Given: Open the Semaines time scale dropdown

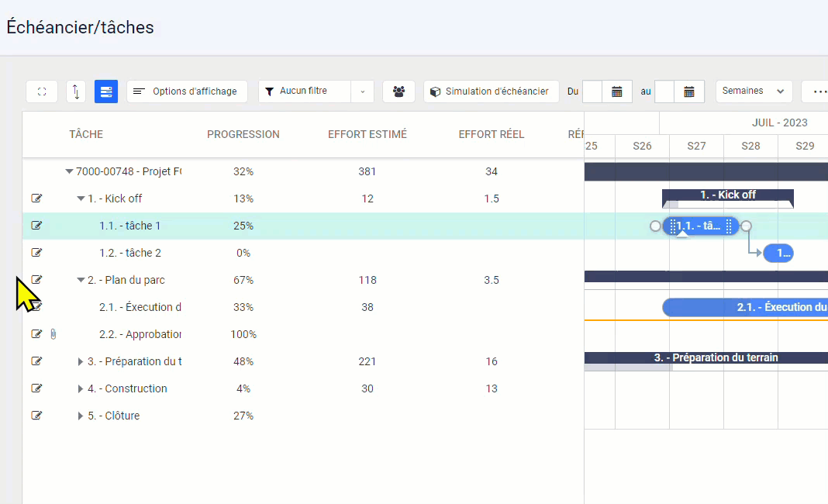Looking at the screenshot, I should pyautogui.click(x=754, y=91).
